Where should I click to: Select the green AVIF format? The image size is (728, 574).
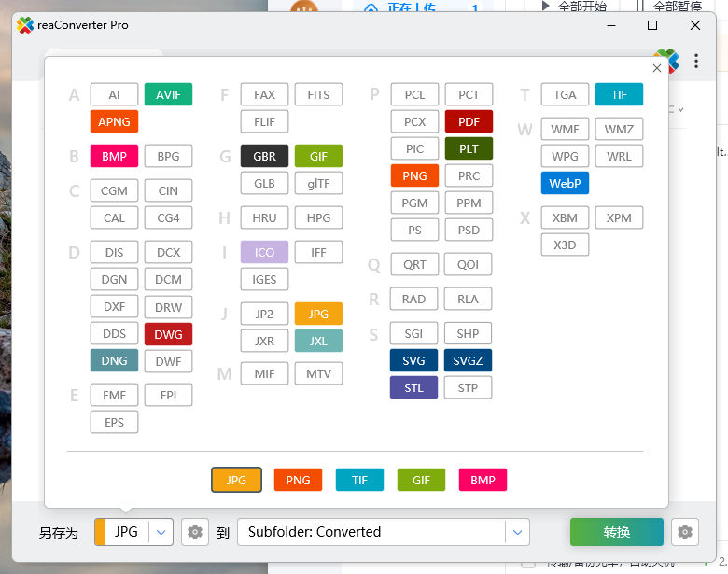click(168, 94)
